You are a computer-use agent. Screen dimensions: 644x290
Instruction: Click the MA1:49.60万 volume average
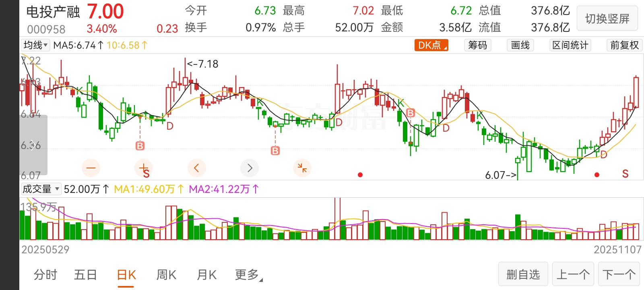pos(149,189)
